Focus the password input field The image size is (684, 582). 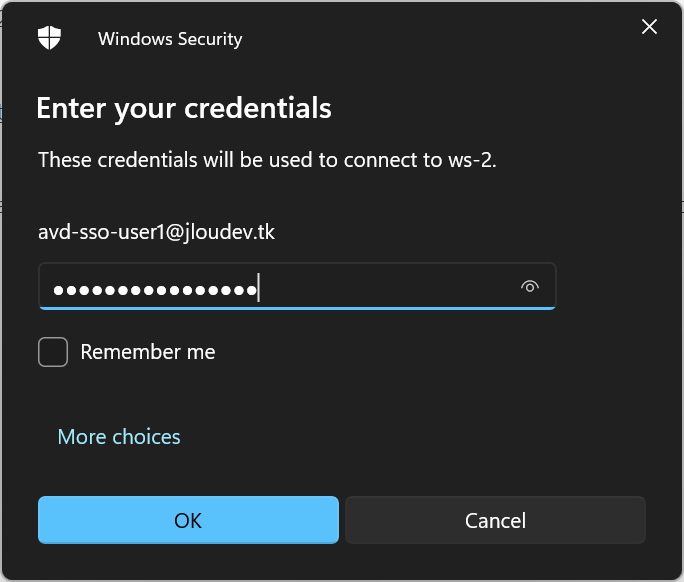pyautogui.click(x=297, y=287)
